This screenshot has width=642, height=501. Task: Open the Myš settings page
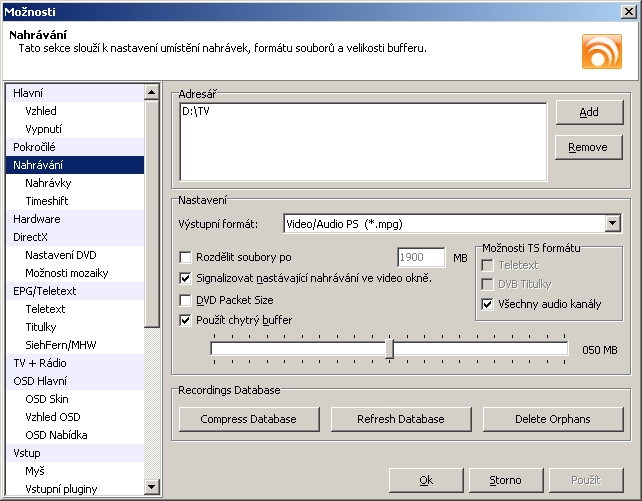click(75, 471)
